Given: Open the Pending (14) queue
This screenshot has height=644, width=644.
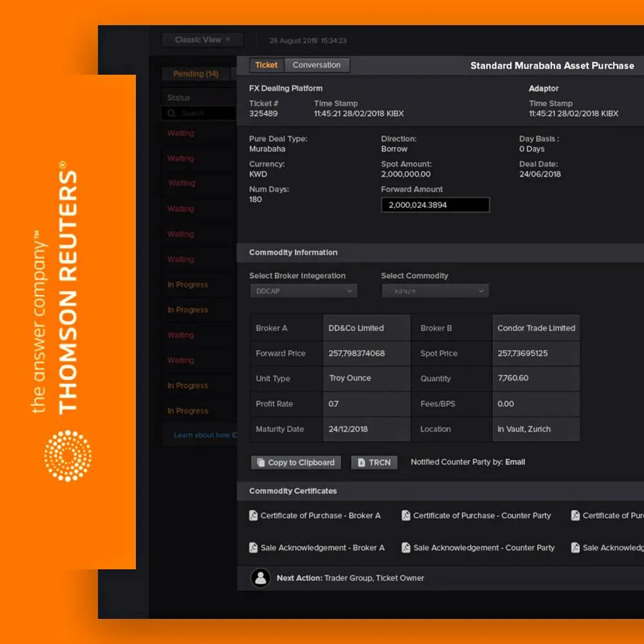Looking at the screenshot, I should 195,73.
